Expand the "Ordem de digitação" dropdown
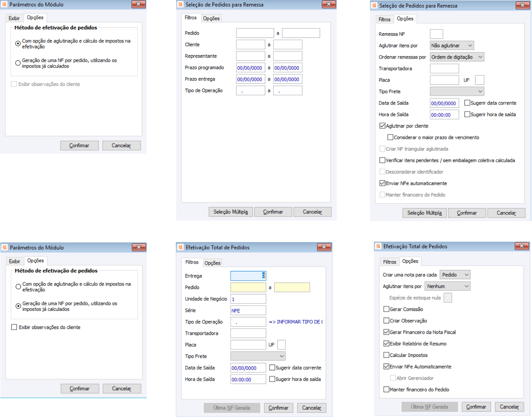The image size is (532, 418). [457, 57]
